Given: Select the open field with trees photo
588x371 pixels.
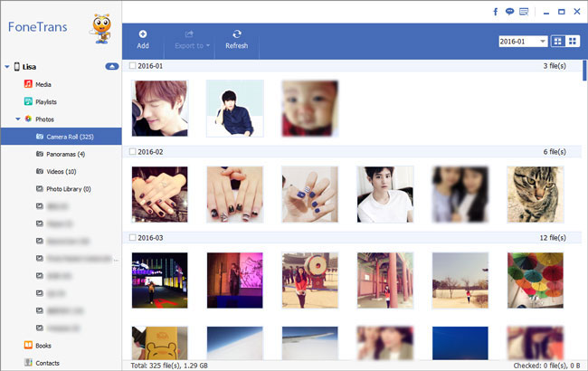Looking at the screenshot, I should (x=460, y=281).
